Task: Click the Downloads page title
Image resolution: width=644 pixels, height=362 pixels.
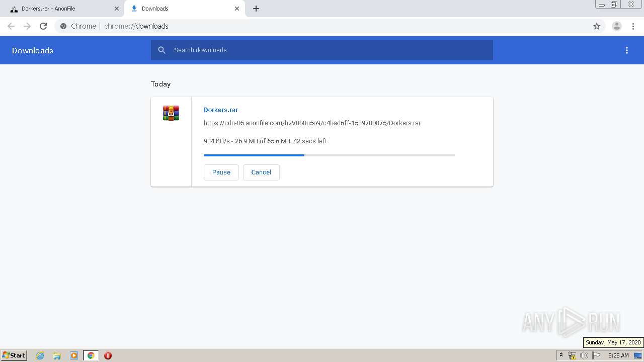Action: coord(33,50)
